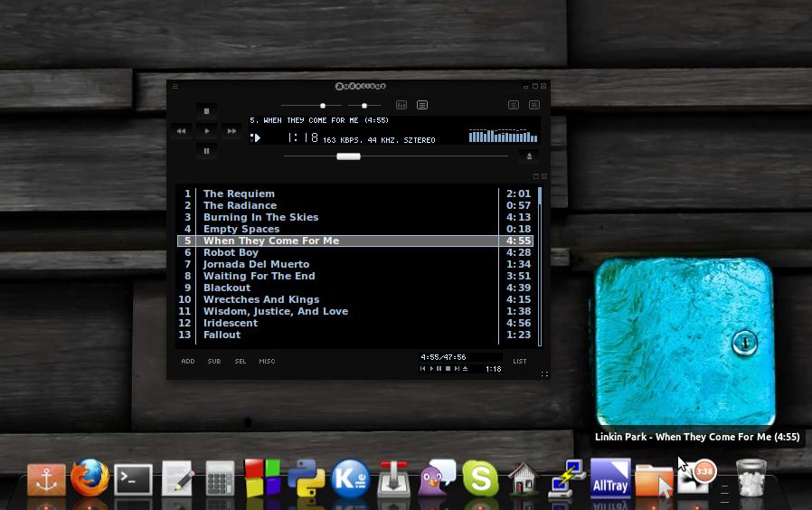The height and width of the screenshot is (510, 812).
Task: Click the playlist vertical scrollbar
Action: [540, 266]
